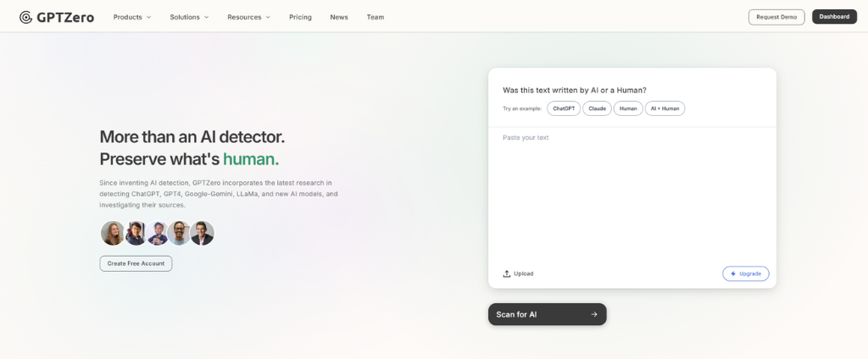The image size is (868, 359).
Task: Click the first team member avatar
Action: [113, 233]
